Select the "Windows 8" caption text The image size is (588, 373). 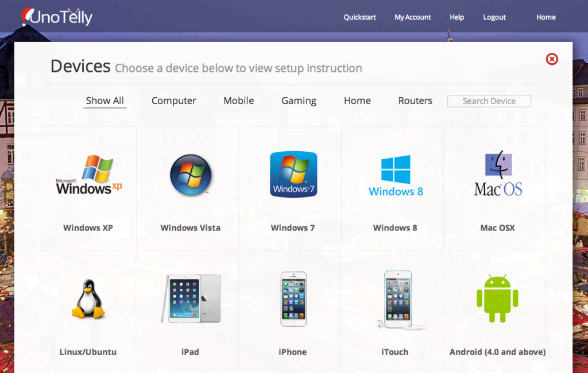click(395, 228)
